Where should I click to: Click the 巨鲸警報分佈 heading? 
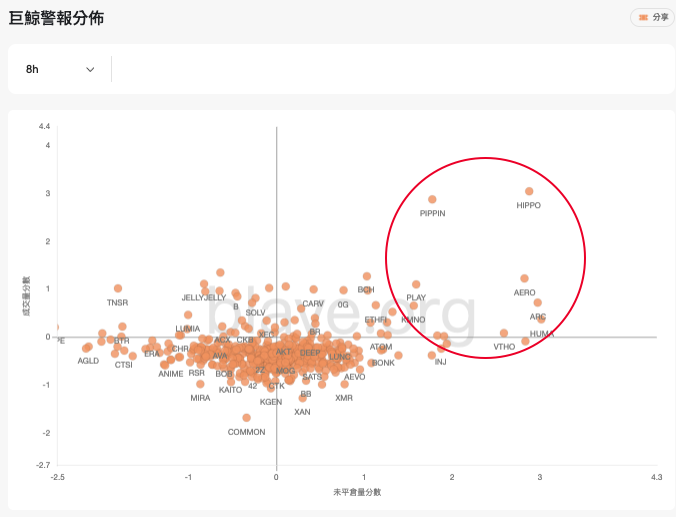(x=56, y=18)
